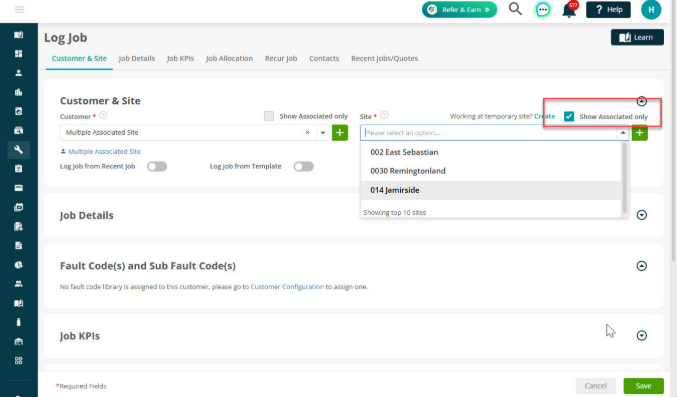Toggle Log Job from Recent Job
The image size is (677, 397).
click(157, 166)
